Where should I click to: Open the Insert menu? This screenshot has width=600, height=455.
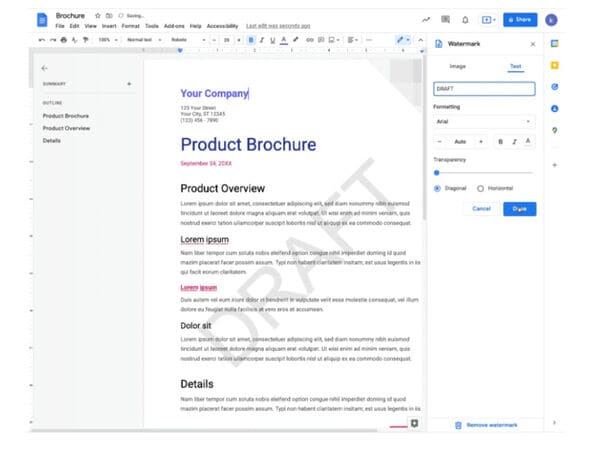(109, 26)
